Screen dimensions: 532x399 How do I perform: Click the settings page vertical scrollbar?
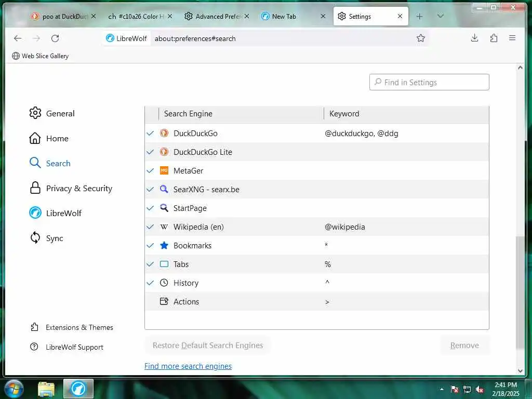point(520,293)
